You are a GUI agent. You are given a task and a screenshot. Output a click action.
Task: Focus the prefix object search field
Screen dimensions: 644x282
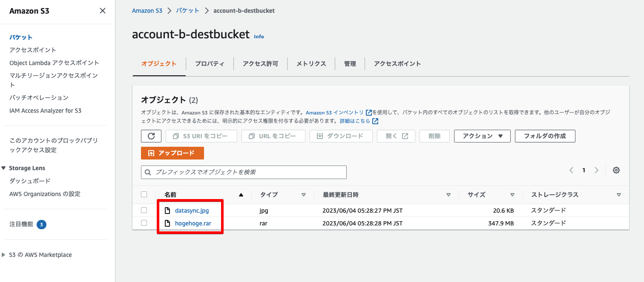(x=244, y=172)
